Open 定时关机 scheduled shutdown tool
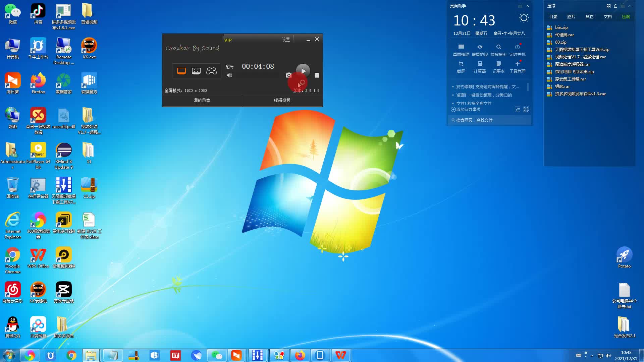The image size is (644, 362). click(x=517, y=50)
